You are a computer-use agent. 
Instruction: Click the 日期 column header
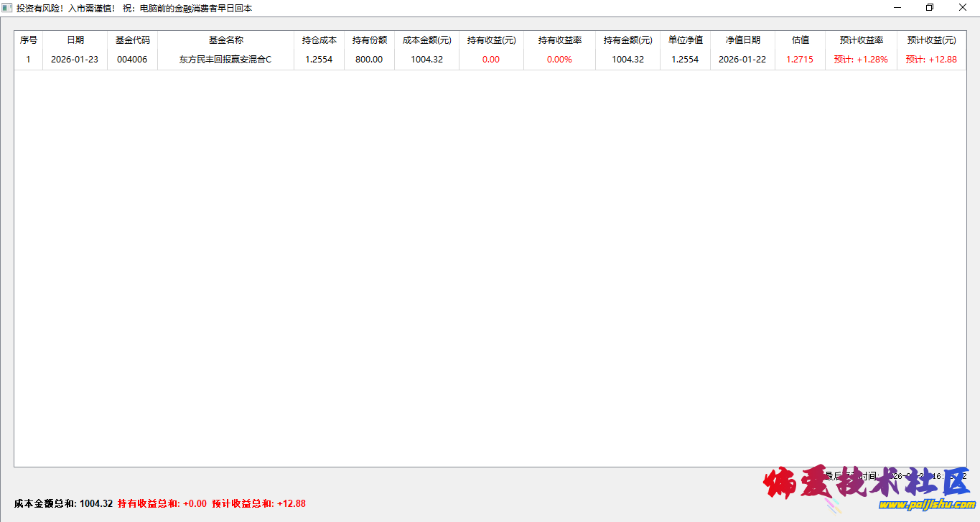(75, 40)
